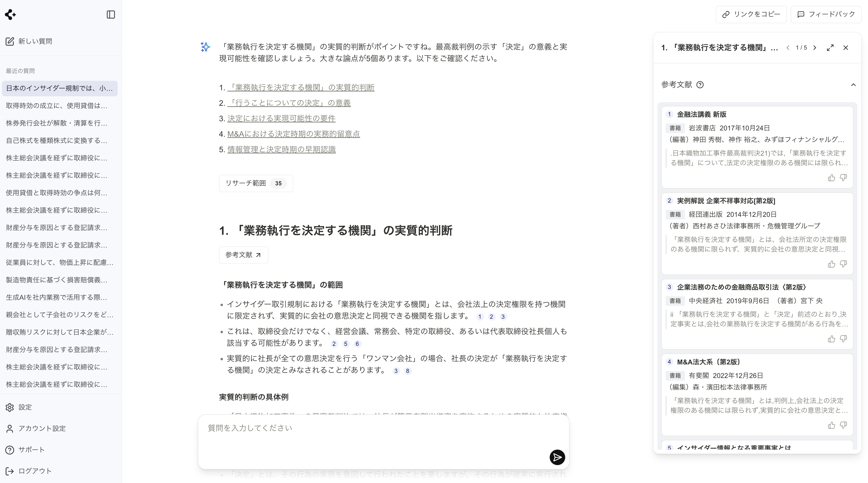The width and height of the screenshot is (868, 483).
Task: Open サポート in sidebar
Action: pyautogui.click(x=25, y=450)
